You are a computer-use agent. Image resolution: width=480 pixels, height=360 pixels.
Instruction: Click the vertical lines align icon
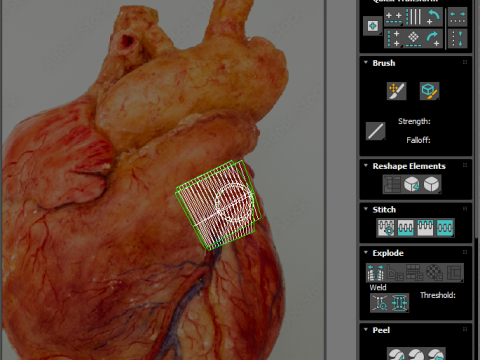[x=414, y=17]
